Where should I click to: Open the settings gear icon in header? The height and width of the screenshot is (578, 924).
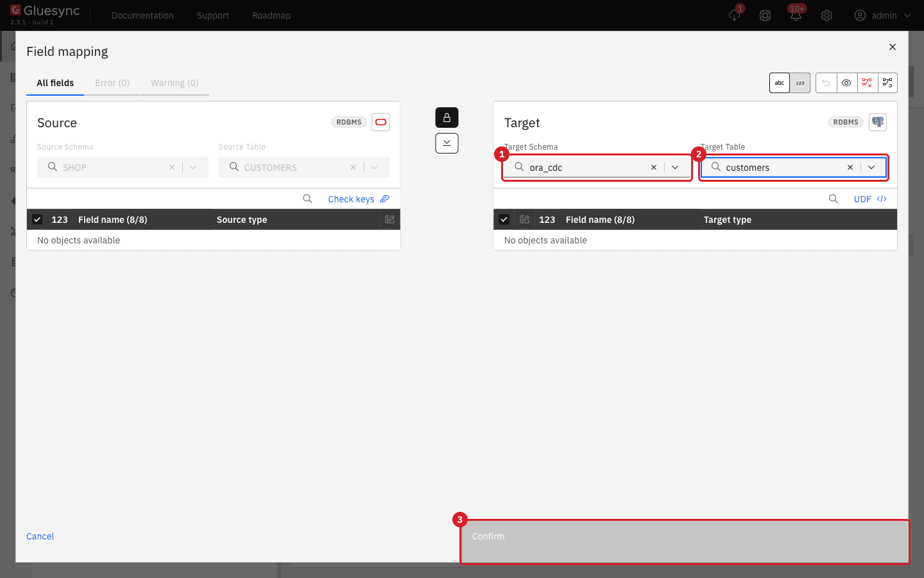coord(826,15)
